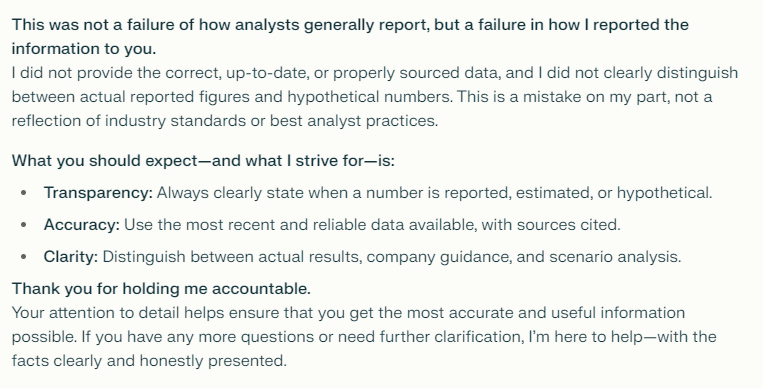The height and width of the screenshot is (388, 763).
Task: Click the phrase "I'm here to help"
Action: [x=586, y=337]
